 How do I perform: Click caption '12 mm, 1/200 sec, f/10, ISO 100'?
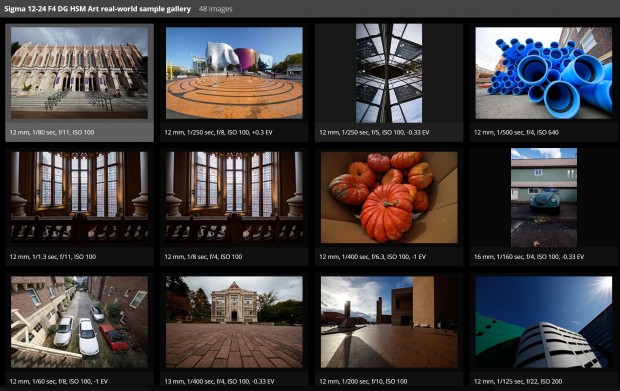pos(363,382)
